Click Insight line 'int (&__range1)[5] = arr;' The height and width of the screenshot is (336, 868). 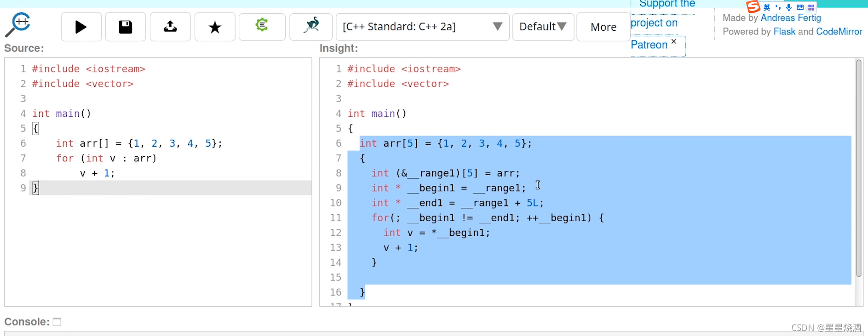446,173
